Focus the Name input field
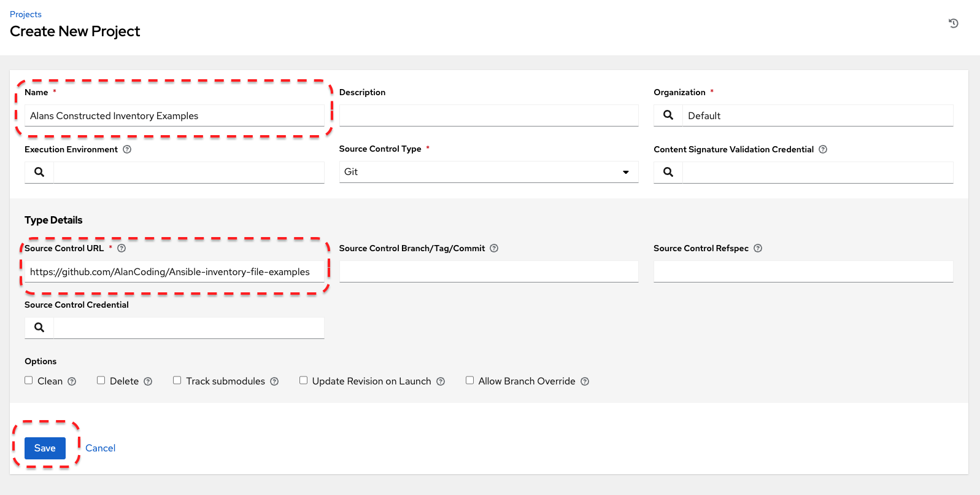The height and width of the screenshot is (495, 980). [174, 115]
